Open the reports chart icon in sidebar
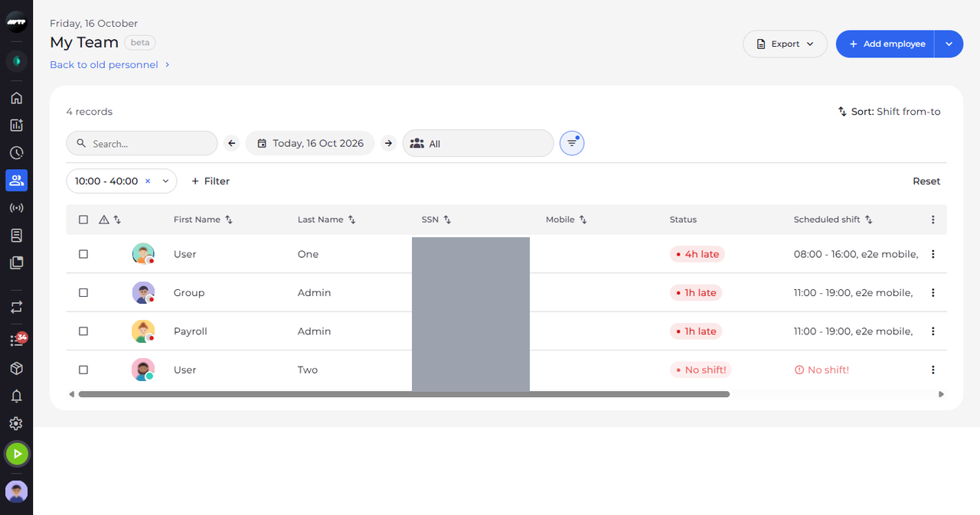980x515 pixels. [16, 125]
